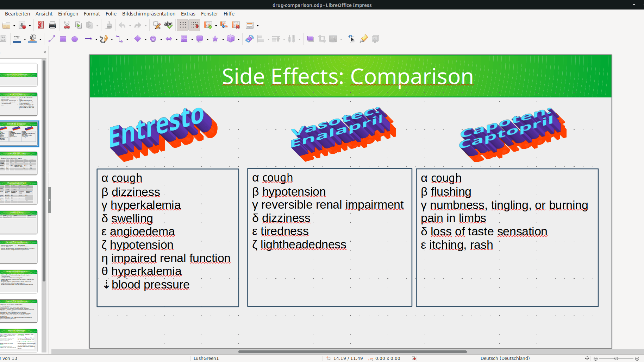The height and width of the screenshot is (362, 644).
Task: Select the Basic Shapes diamond tool
Action: pos(138,39)
